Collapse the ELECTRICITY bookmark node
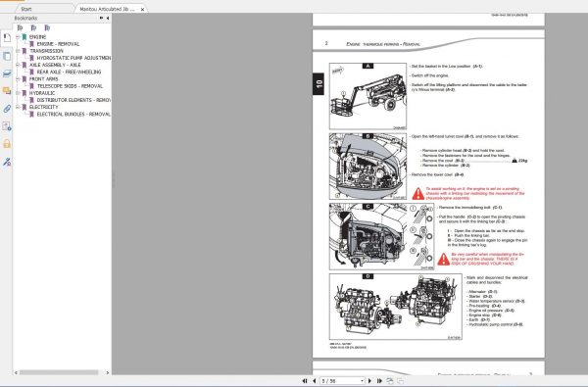This screenshot has width=588, height=387. tap(18, 107)
